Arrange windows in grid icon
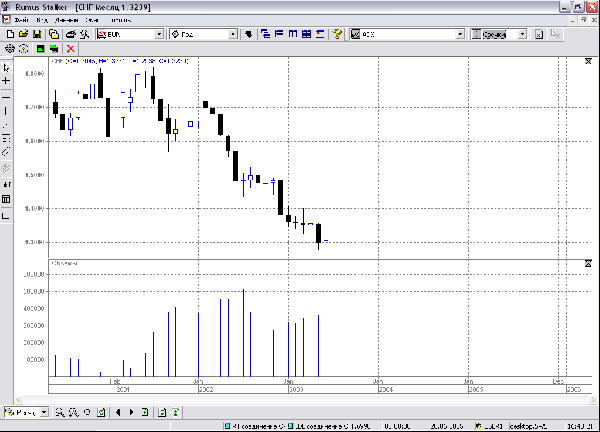 coord(307,34)
